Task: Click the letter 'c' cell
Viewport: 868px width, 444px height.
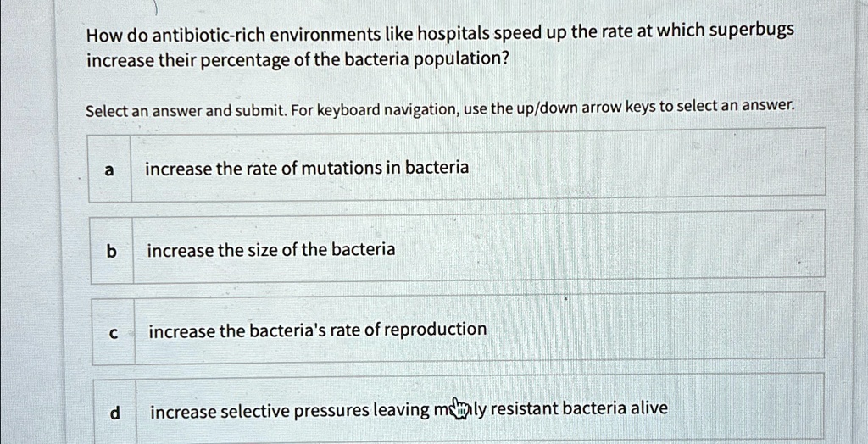Action: point(114,332)
